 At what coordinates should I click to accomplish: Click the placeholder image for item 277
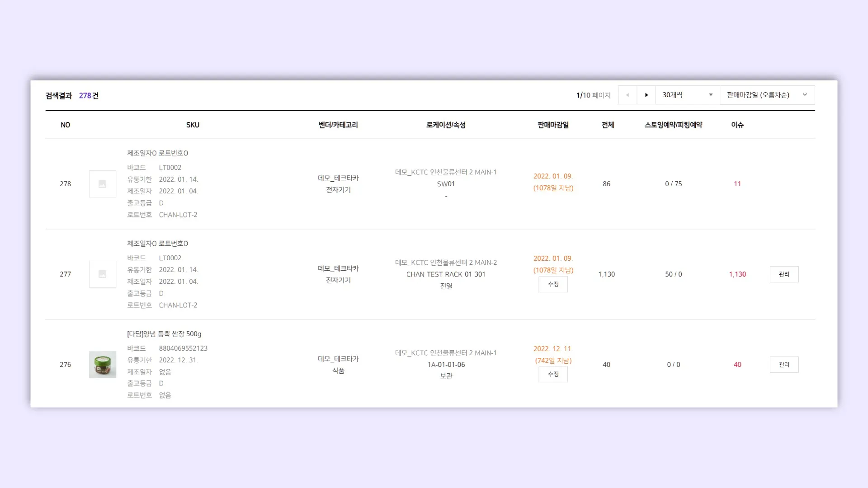click(103, 274)
